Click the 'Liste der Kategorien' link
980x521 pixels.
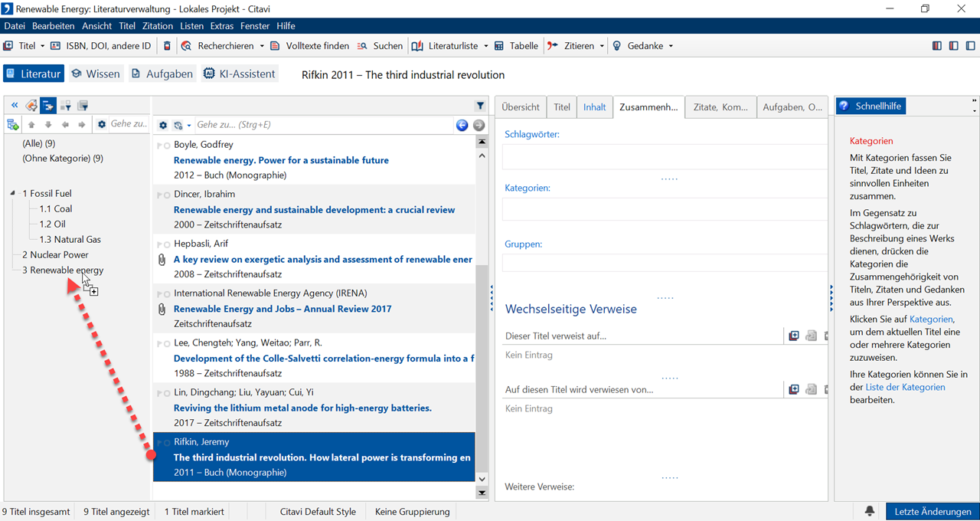point(905,387)
